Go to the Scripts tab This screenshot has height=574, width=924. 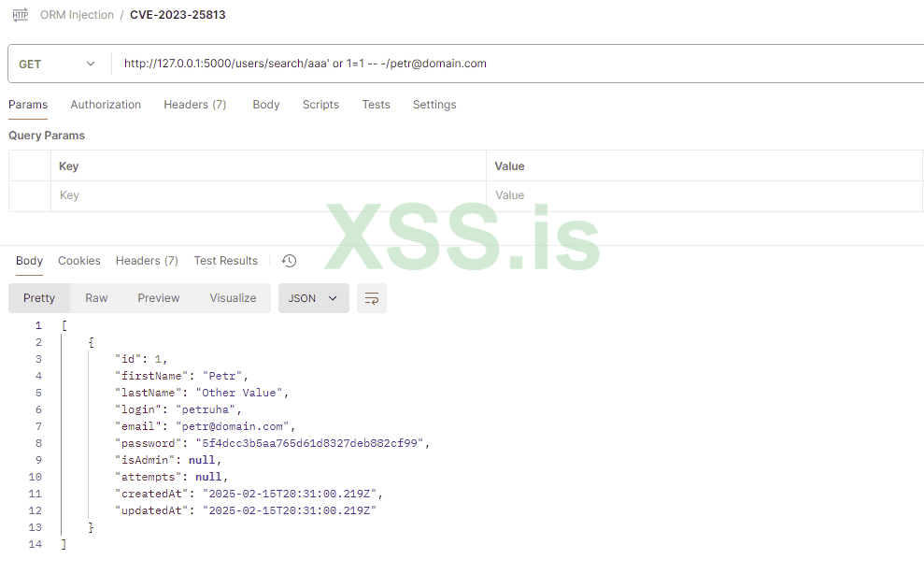[320, 105]
